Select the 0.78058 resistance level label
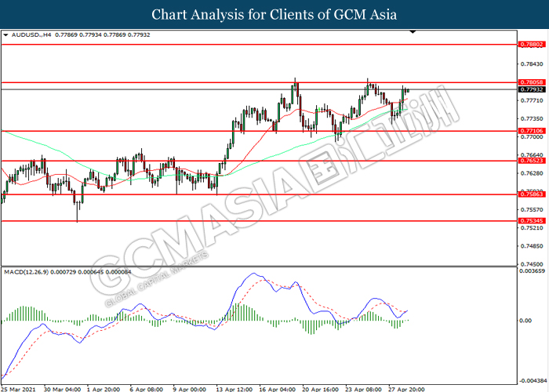The height and width of the screenshot is (392, 549). point(532,82)
